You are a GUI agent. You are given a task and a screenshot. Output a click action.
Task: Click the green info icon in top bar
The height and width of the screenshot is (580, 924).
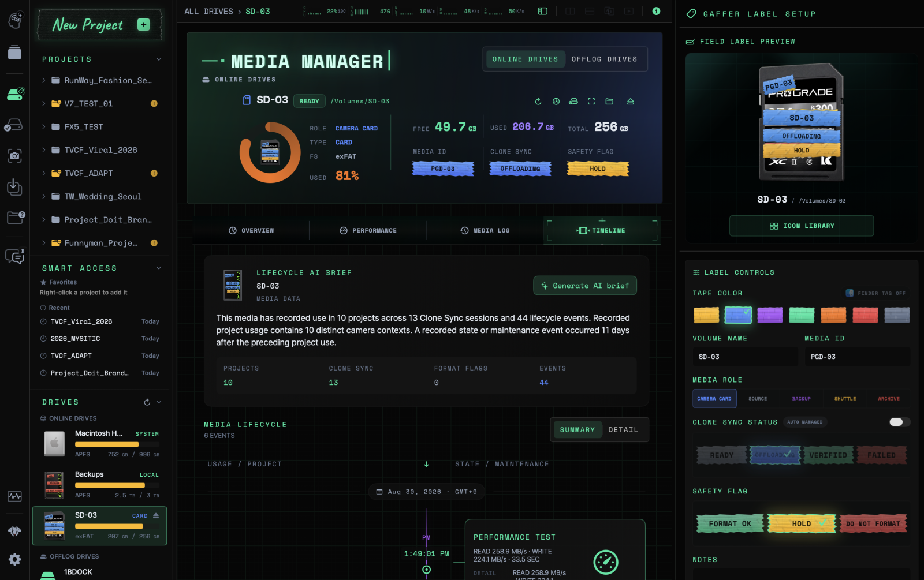pyautogui.click(x=656, y=11)
